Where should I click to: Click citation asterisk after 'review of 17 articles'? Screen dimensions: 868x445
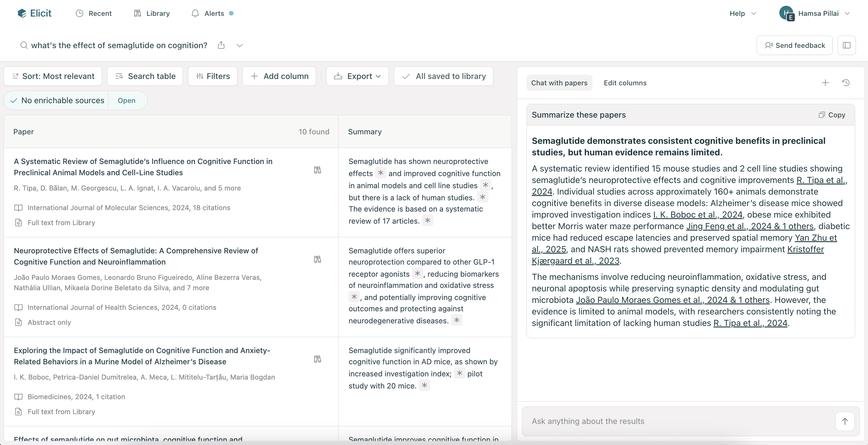428,220
